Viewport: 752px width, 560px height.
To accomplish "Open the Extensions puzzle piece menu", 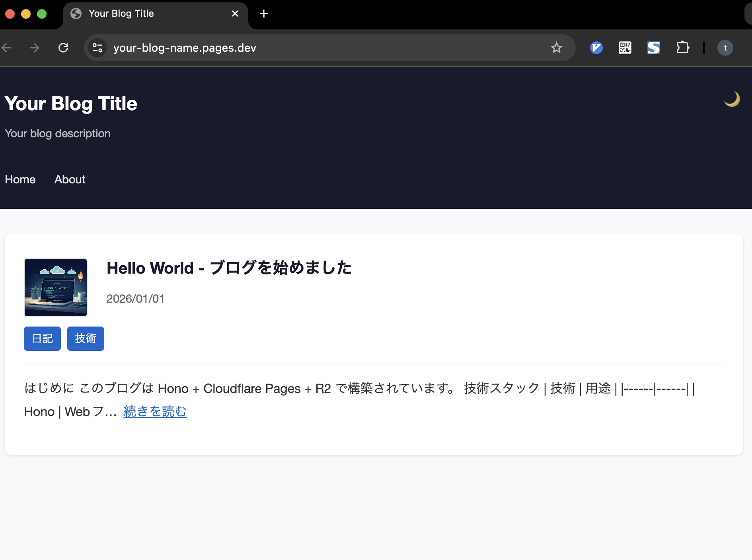I will coord(682,48).
